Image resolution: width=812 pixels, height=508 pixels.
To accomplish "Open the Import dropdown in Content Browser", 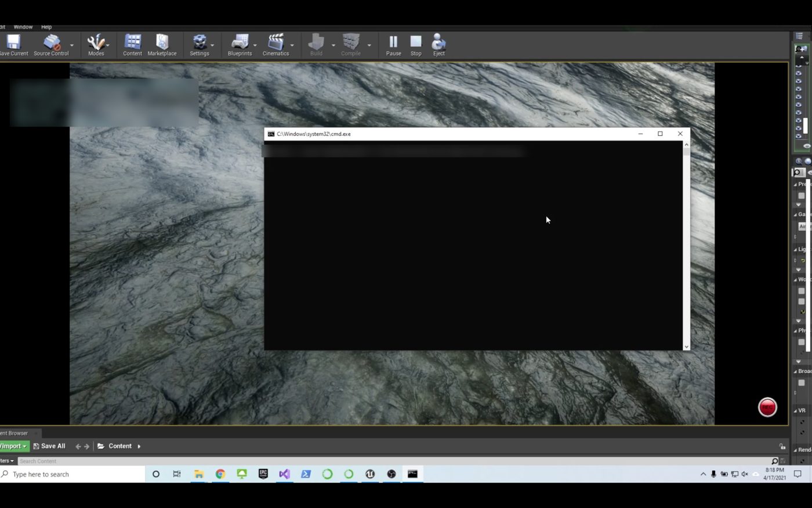I will click(13, 446).
